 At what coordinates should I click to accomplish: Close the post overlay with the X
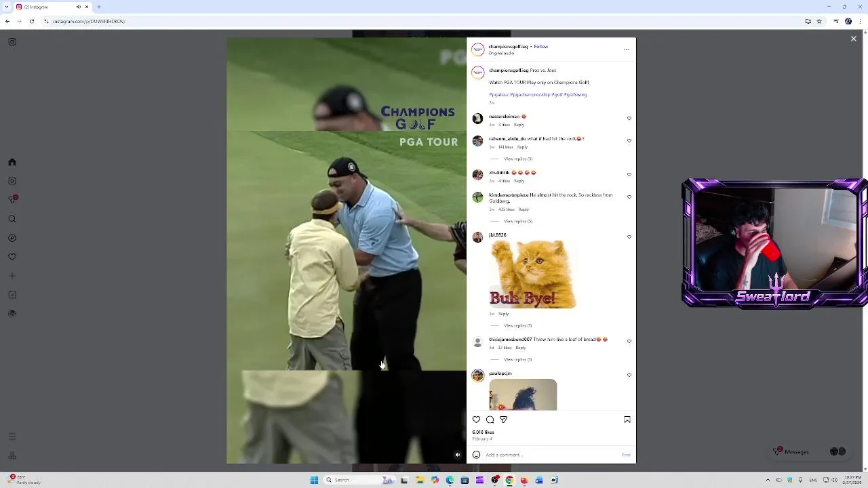[854, 39]
